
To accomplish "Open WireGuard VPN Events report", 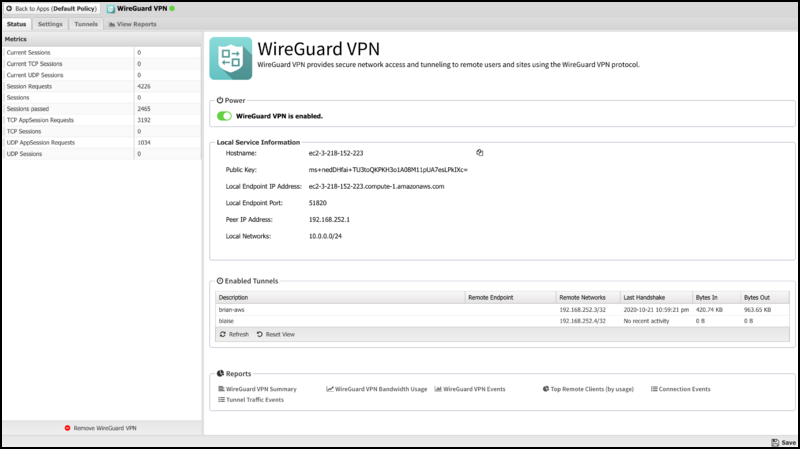I will [470, 389].
